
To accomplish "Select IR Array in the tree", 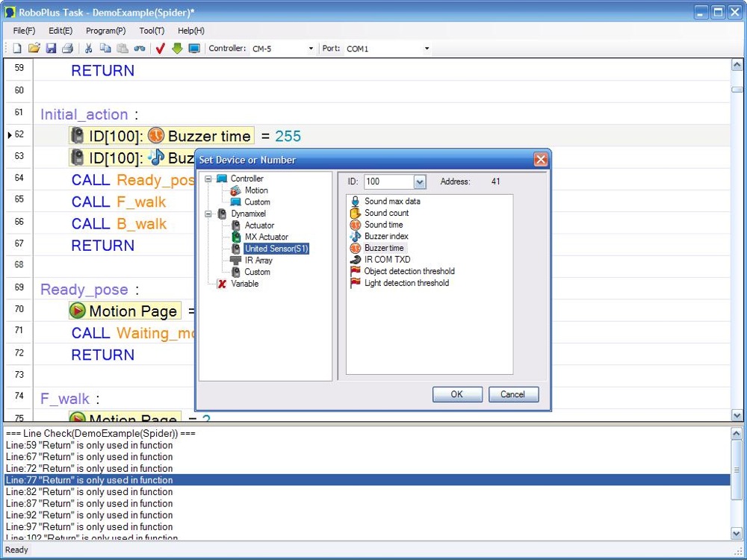I will tap(258, 261).
